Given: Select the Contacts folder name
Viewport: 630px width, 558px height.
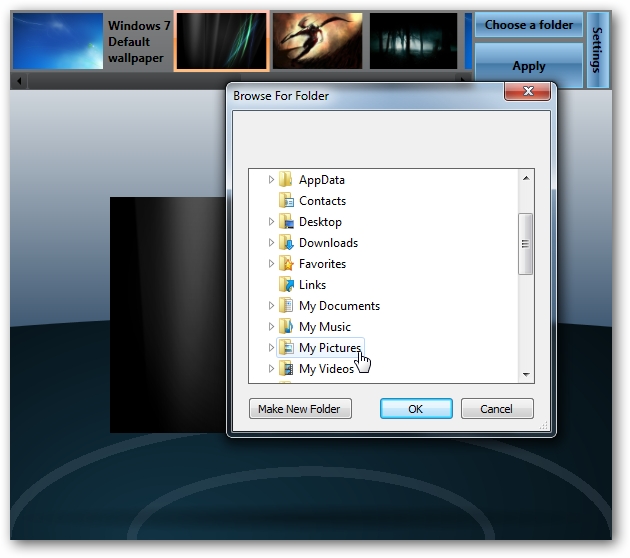Looking at the screenshot, I should point(322,200).
